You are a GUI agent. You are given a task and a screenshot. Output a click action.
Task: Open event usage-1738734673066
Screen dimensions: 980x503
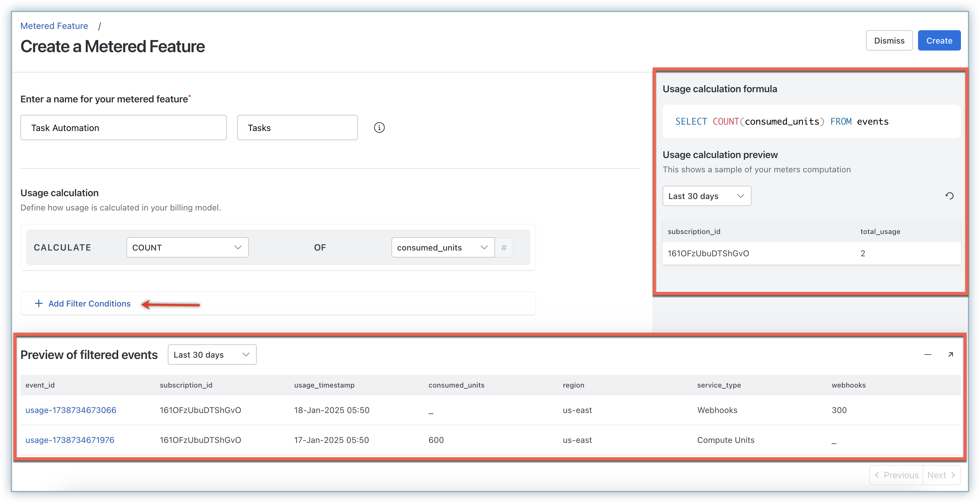(x=71, y=410)
